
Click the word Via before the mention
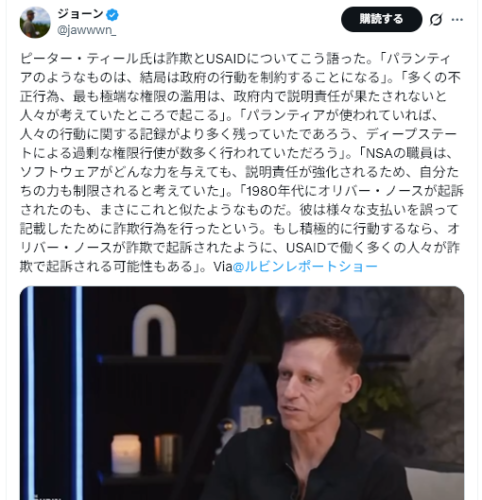pyautogui.click(x=223, y=267)
